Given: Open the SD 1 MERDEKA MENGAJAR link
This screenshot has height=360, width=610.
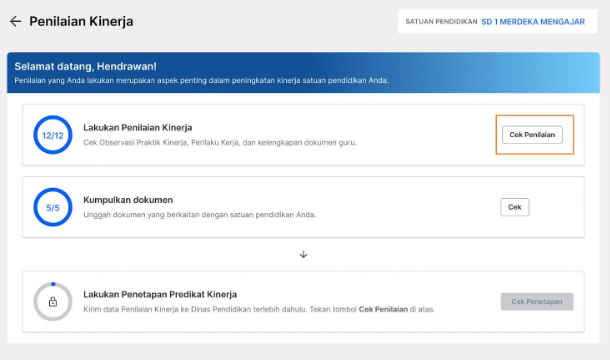Looking at the screenshot, I should click(x=533, y=22).
